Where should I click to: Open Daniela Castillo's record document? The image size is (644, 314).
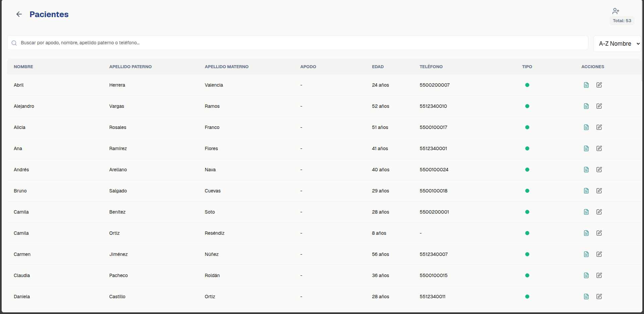[586, 297]
